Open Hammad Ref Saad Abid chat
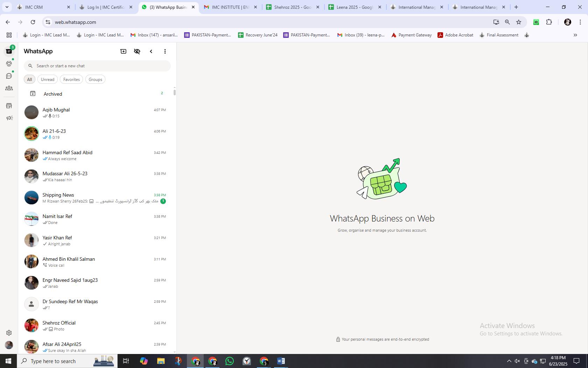This screenshot has width=588, height=368. click(96, 155)
